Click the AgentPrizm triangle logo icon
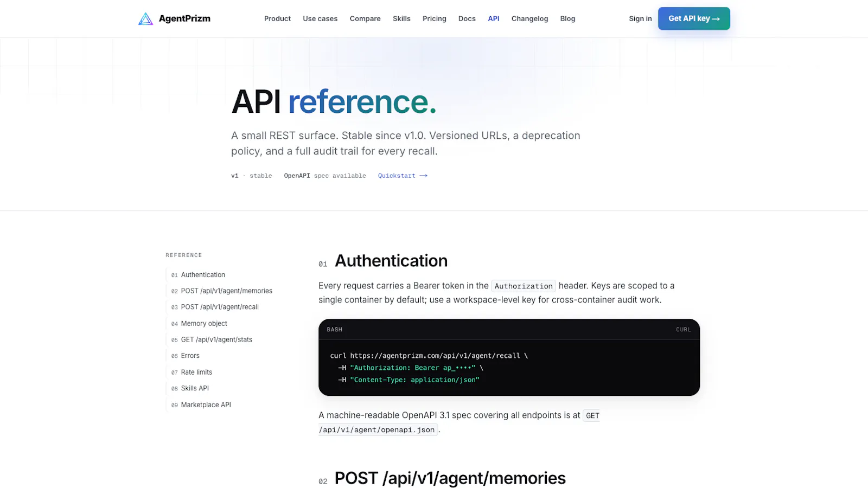The width and height of the screenshot is (868, 488). tap(145, 19)
